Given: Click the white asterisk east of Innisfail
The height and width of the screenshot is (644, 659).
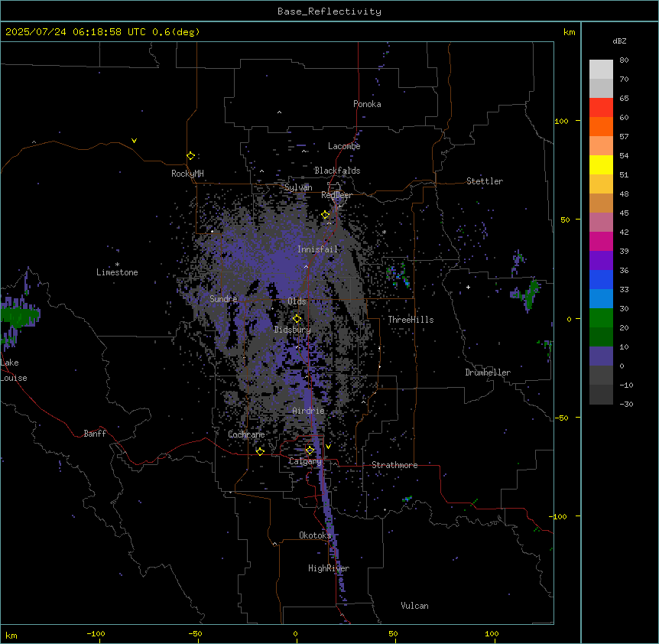Looking at the screenshot, I should coord(384,233).
